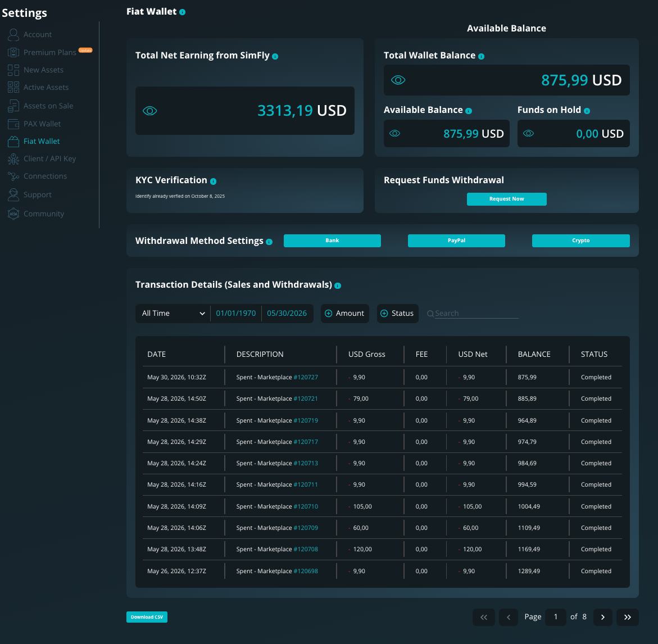Screen dimensions: 658x644
Task: Click info icon next to Funds on Hold
Action: [587, 111]
